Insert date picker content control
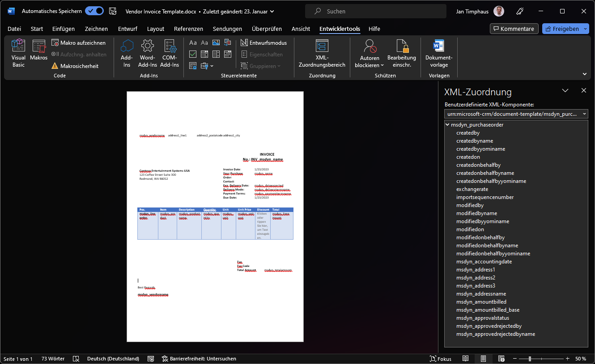The height and width of the screenshot is (364, 595). tap(228, 54)
